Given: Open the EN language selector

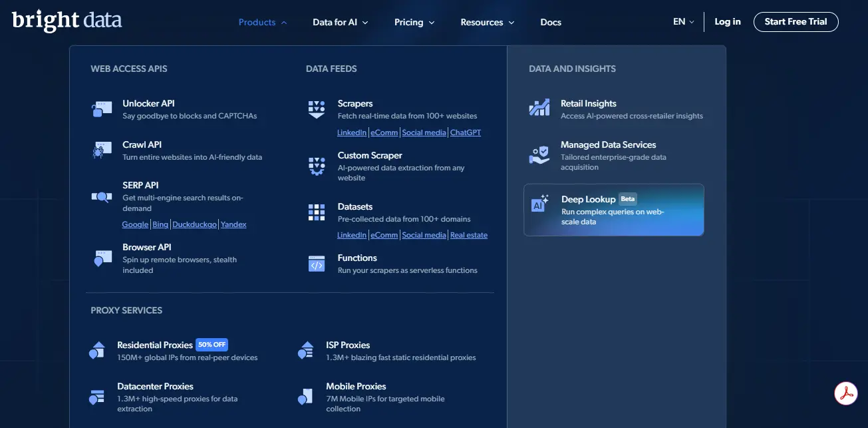Looking at the screenshot, I should pos(683,21).
